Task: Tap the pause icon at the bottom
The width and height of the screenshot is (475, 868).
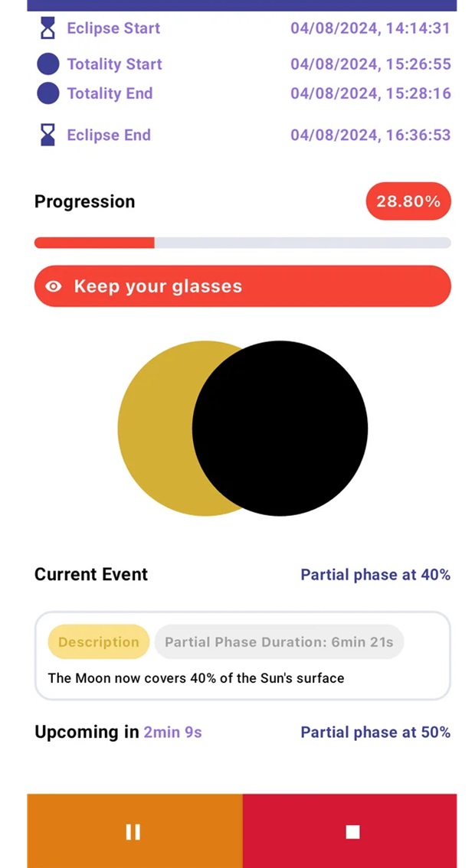Action: [133, 831]
